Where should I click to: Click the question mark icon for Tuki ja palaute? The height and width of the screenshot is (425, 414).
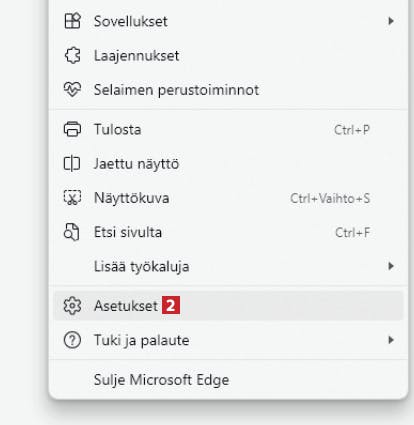click(72, 340)
